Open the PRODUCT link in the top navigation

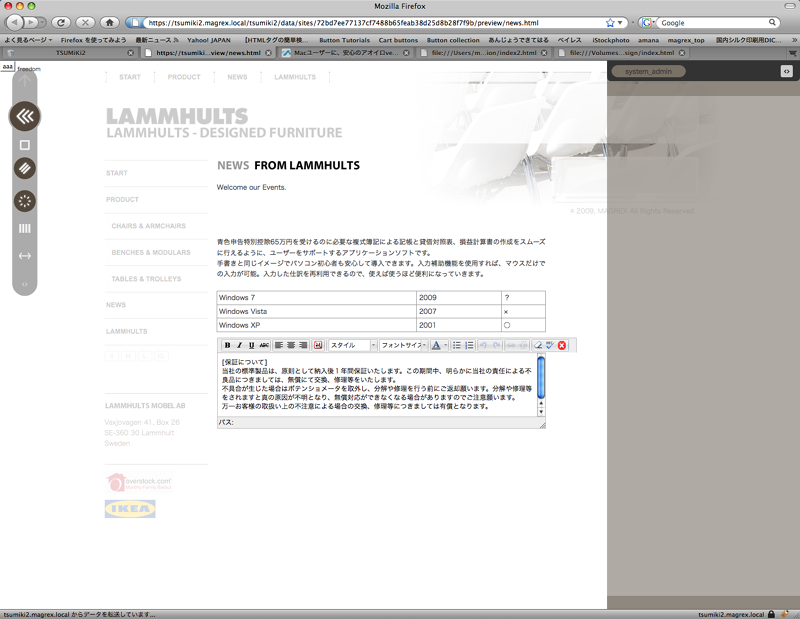[x=184, y=77]
